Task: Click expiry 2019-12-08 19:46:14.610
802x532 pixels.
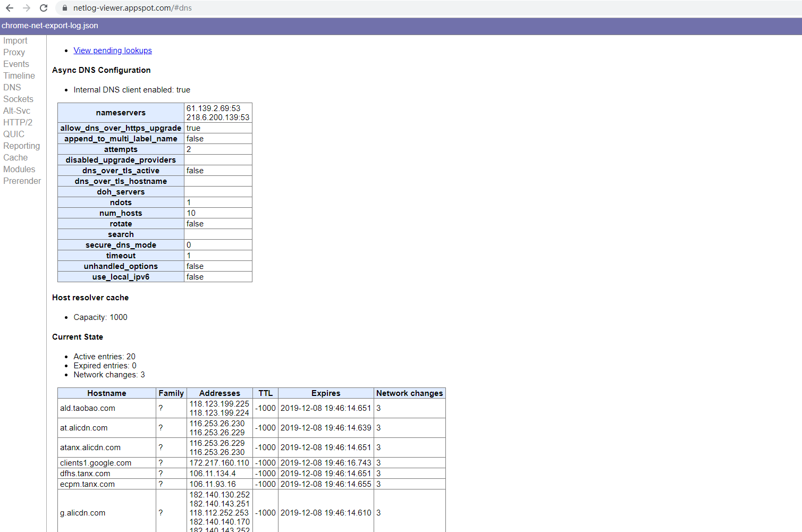Action: pyautogui.click(x=326, y=513)
